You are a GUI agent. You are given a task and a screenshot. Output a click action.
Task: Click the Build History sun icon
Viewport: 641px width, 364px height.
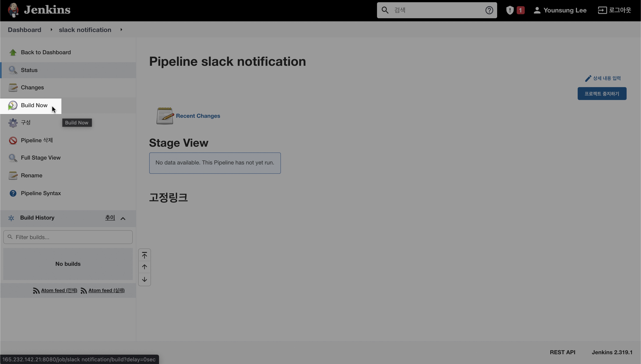coord(11,218)
